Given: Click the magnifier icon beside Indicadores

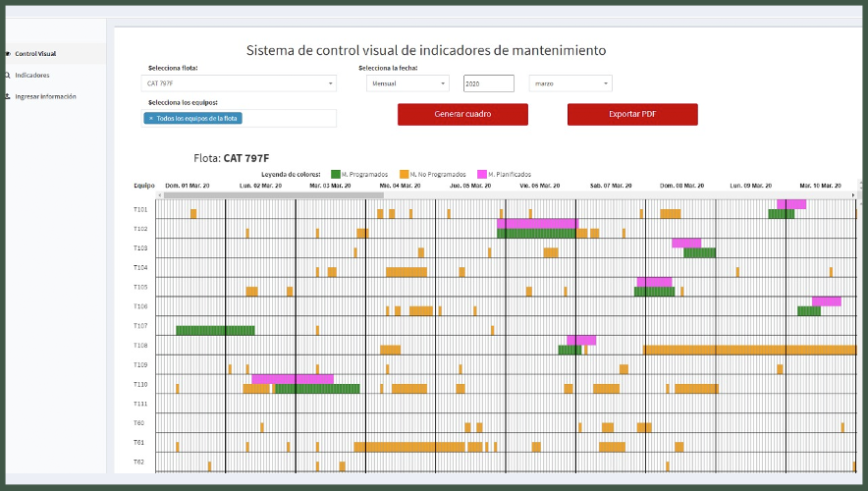Looking at the screenshot, I should [8, 75].
